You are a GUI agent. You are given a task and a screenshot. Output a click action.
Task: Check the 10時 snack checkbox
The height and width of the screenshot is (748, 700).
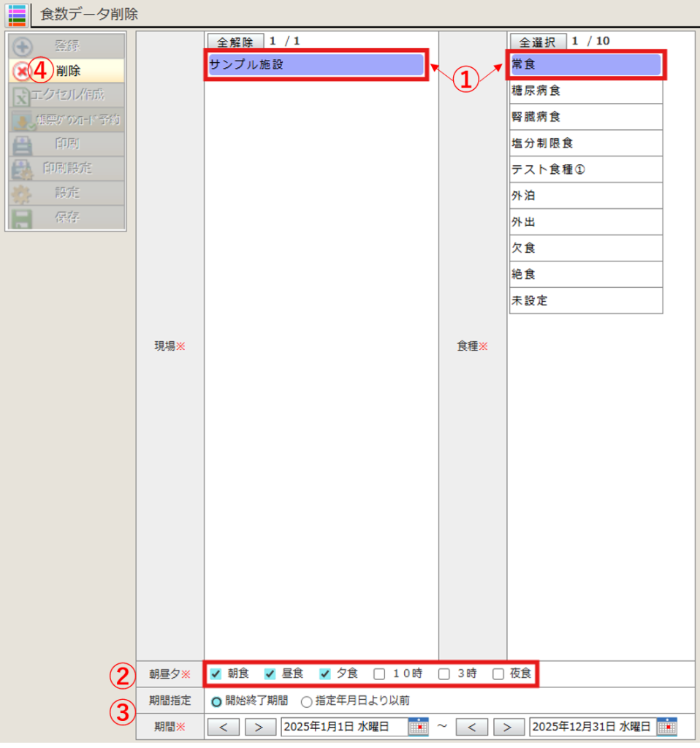pyautogui.click(x=379, y=673)
